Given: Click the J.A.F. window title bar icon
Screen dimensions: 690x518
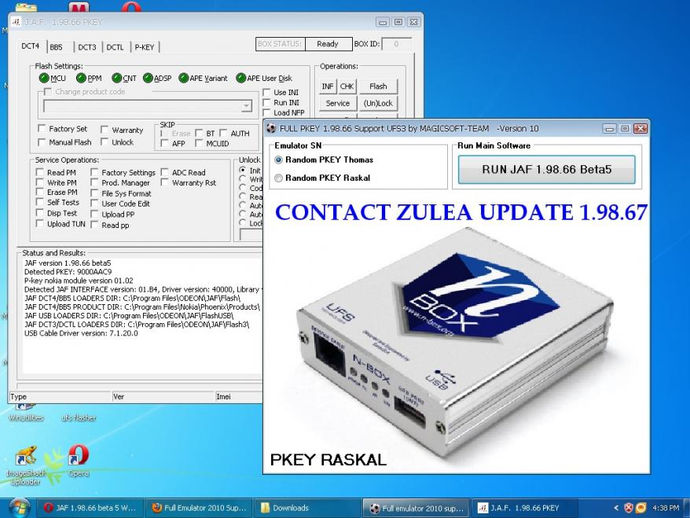Looking at the screenshot, I should [16, 22].
